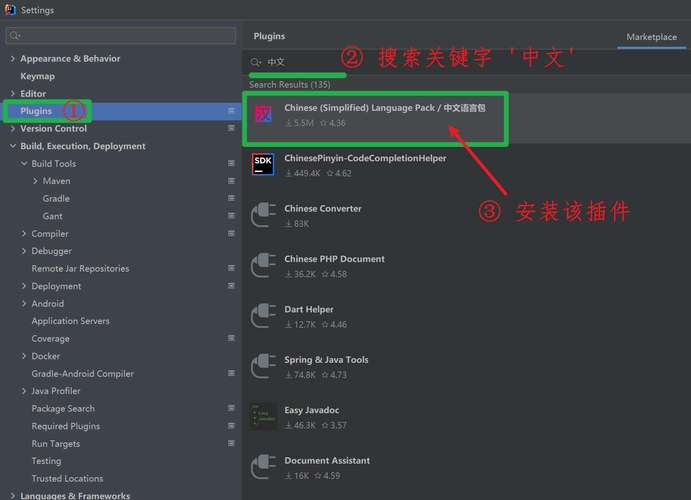The image size is (691, 500).
Task: Expand Appearance & Behavior section
Action: pyautogui.click(x=12, y=59)
